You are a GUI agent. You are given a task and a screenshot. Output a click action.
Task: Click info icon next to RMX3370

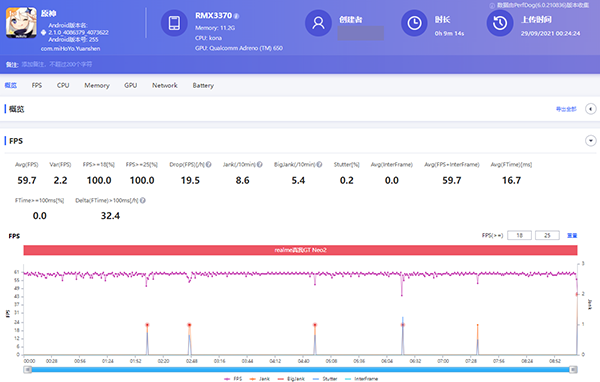(236, 16)
